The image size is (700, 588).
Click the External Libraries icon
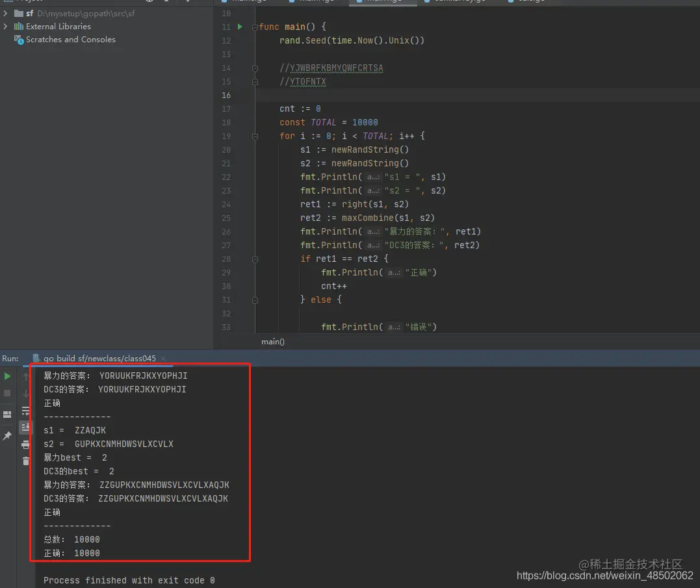[19, 27]
